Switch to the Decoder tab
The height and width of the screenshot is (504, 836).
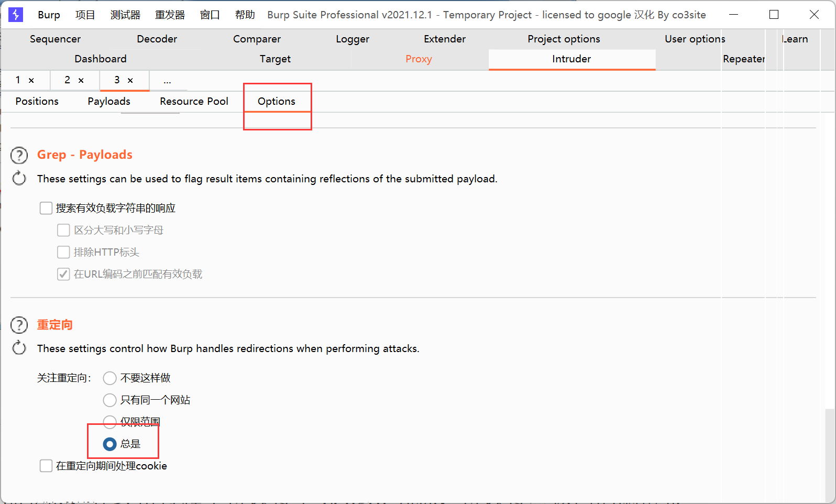[157, 39]
